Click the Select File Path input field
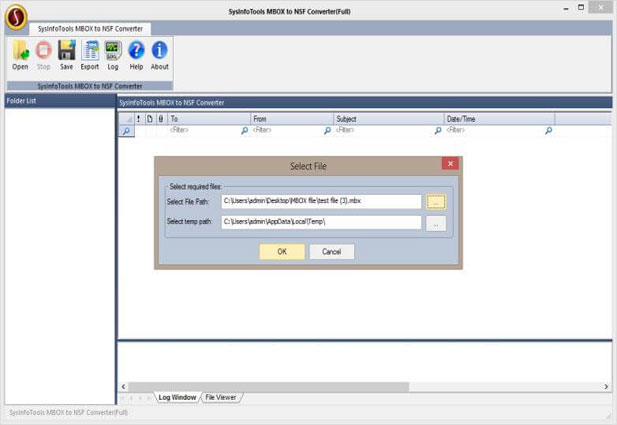 click(x=321, y=201)
